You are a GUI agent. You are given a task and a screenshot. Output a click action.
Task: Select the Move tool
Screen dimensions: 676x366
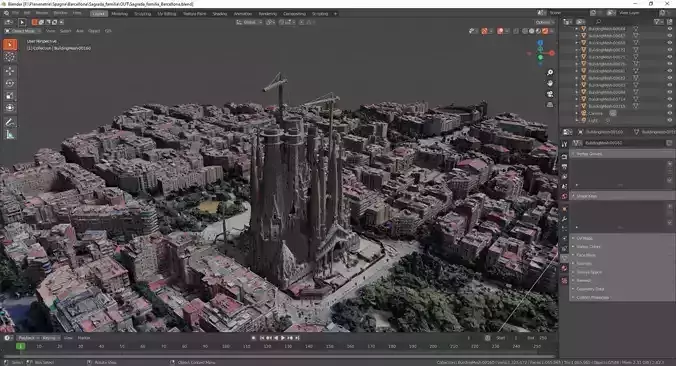pyautogui.click(x=10, y=72)
